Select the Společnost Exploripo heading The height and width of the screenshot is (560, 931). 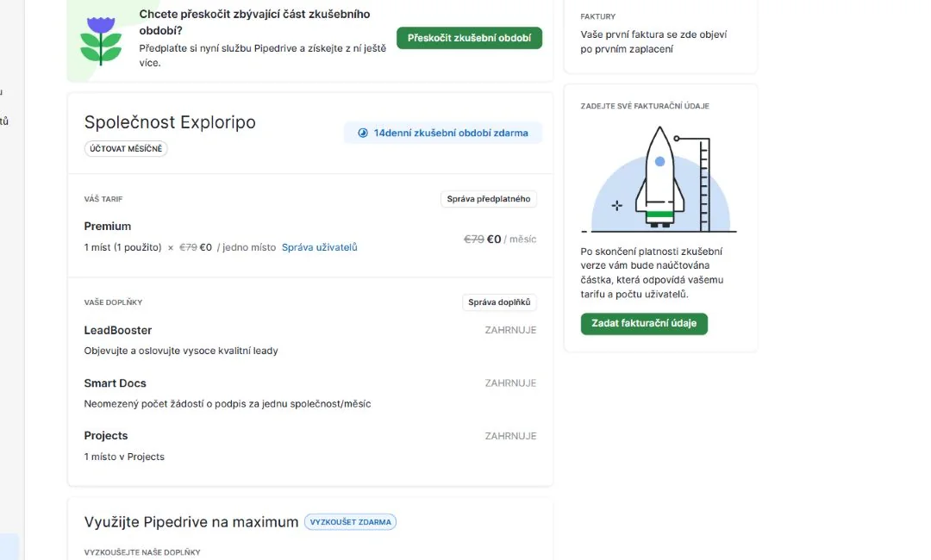click(x=170, y=122)
